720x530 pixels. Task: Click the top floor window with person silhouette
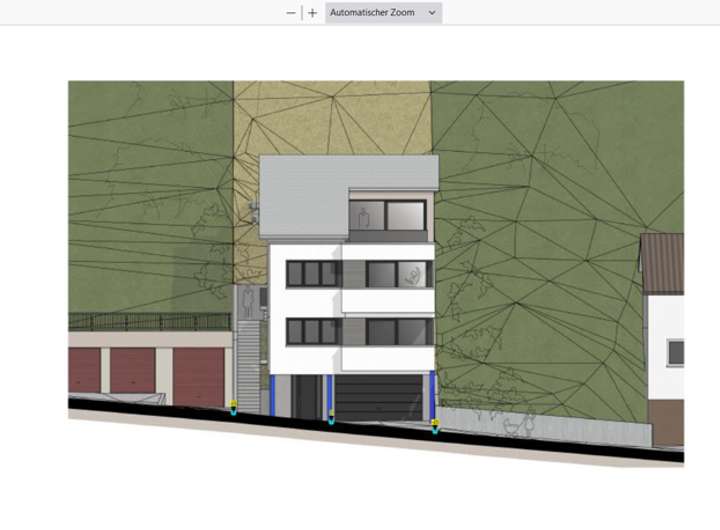[365, 215]
